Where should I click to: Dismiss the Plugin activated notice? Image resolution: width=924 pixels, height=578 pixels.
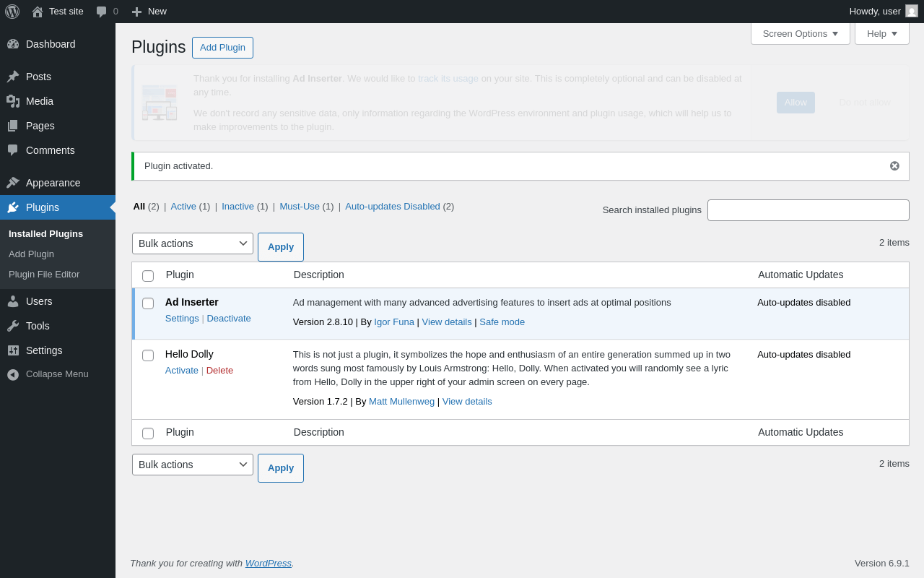894,166
